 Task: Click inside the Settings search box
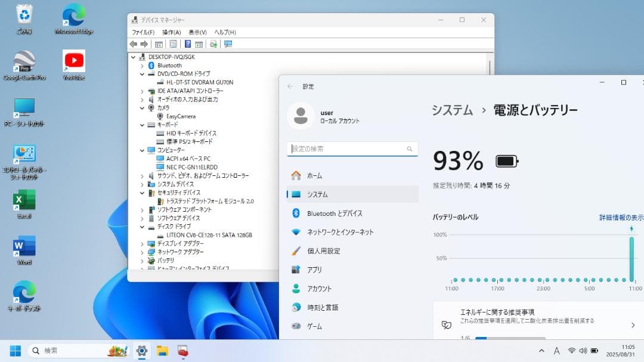(346, 148)
